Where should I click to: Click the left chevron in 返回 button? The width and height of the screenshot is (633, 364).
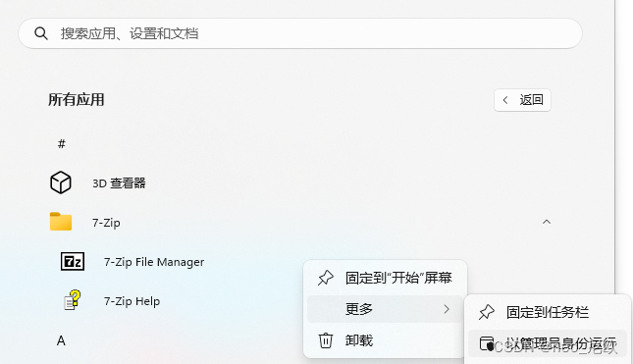tap(505, 100)
